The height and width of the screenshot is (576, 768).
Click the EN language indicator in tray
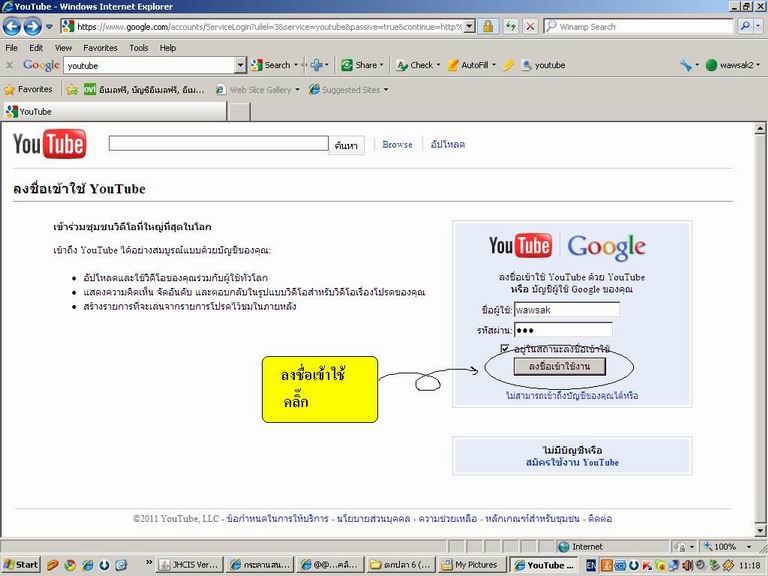click(591, 565)
